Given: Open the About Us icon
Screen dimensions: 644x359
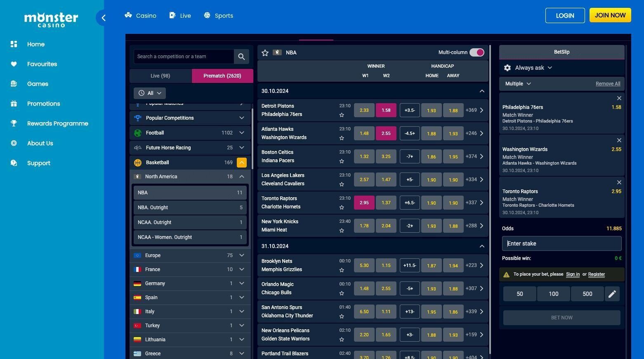Looking at the screenshot, I should (x=14, y=143).
